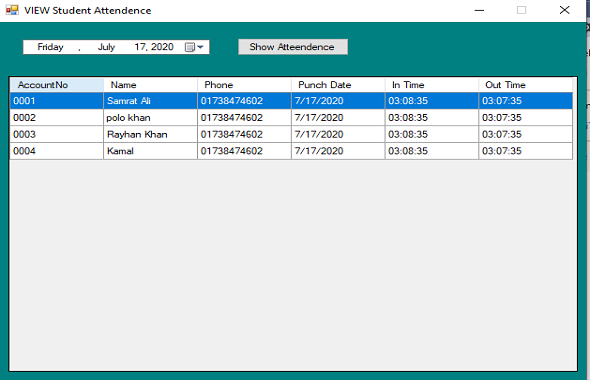Select In Time 03:08:35 for Kamal
The width and height of the screenshot is (590, 380).
[x=432, y=151]
